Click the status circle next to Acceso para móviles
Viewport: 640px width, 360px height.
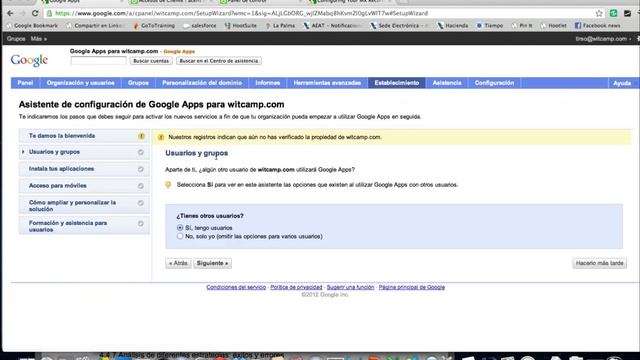140,186
